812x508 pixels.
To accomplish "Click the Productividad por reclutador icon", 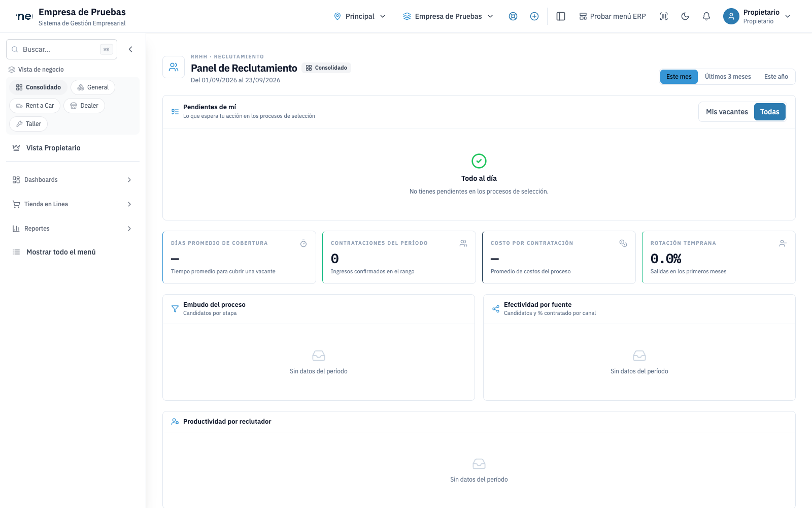I will tap(175, 422).
